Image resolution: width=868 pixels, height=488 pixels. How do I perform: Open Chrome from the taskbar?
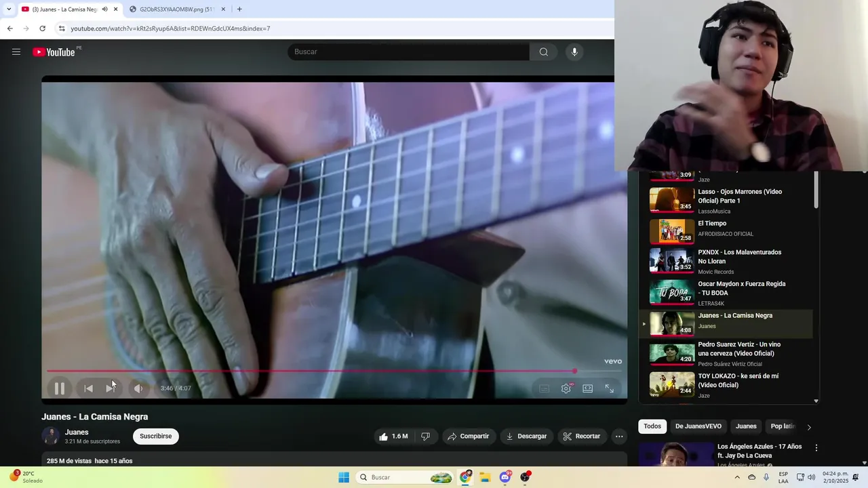465,477
